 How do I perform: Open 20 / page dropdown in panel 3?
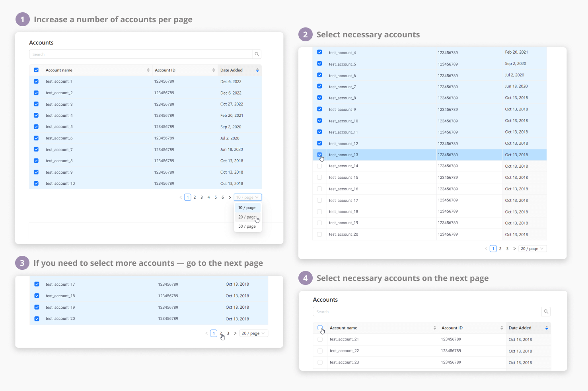253,333
